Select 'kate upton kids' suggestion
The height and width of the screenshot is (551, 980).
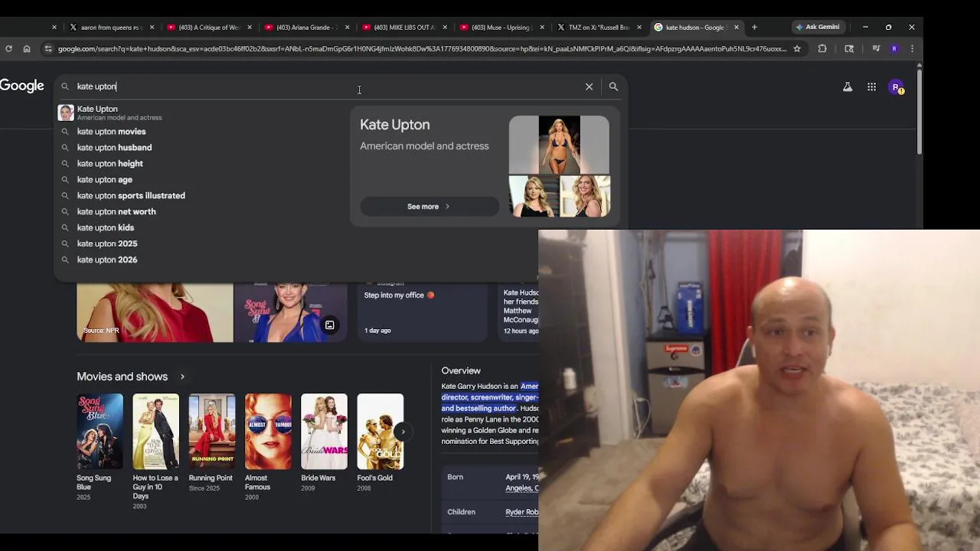click(x=201, y=228)
